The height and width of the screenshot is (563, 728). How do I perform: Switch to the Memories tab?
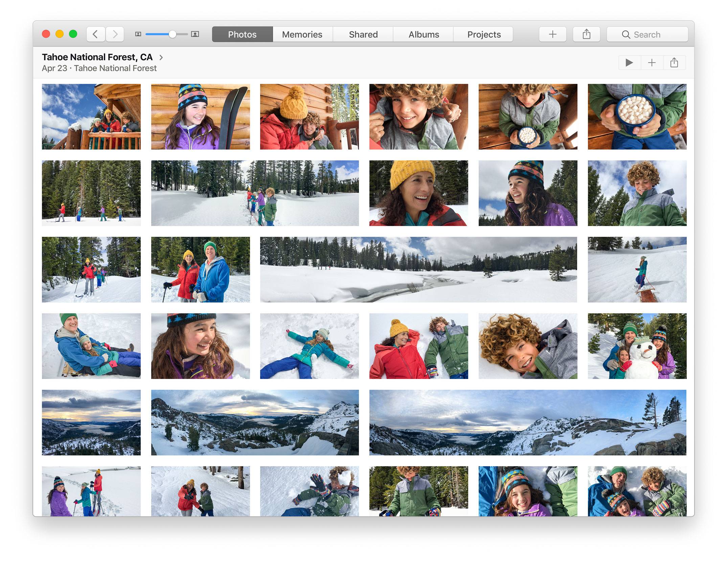pyautogui.click(x=302, y=34)
